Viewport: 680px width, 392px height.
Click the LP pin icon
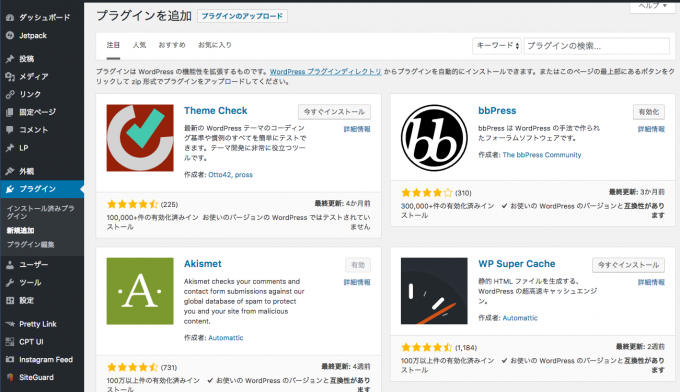pos(10,148)
